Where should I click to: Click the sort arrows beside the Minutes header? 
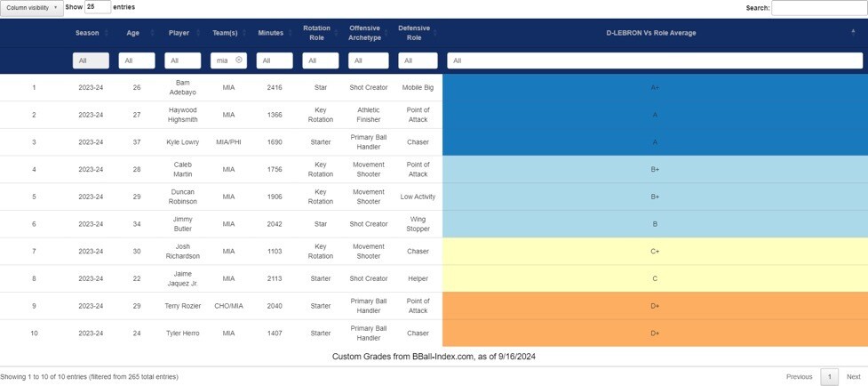290,33
